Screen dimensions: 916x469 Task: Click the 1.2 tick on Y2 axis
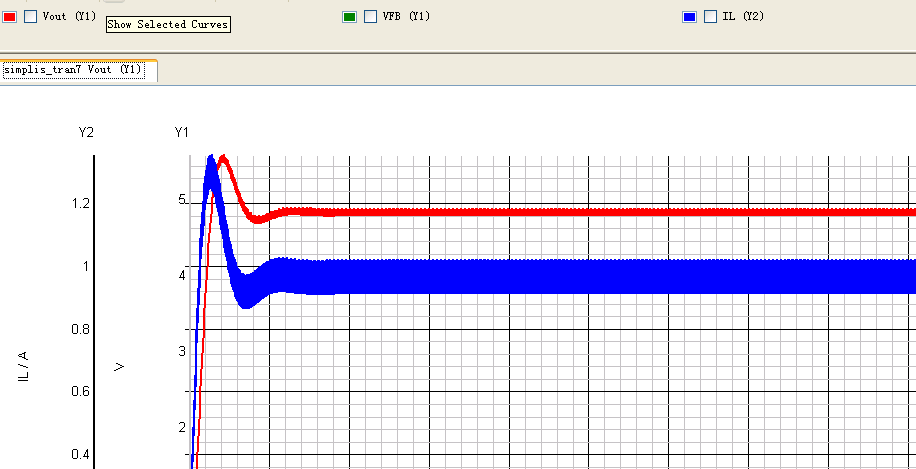tap(78, 204)
